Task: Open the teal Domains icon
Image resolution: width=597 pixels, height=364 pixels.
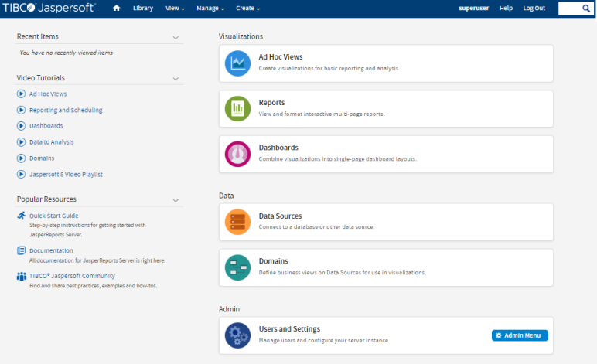Action: point(237,267)
